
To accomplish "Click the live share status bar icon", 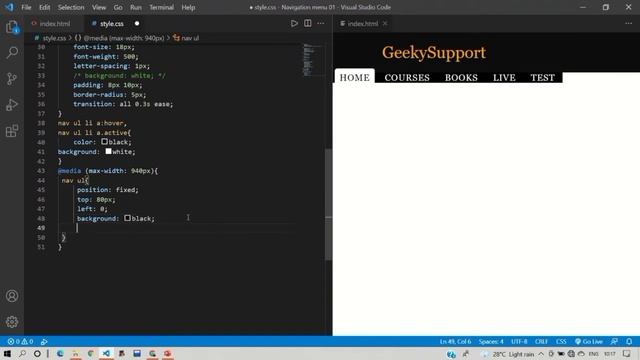I will [x=44, y=341].
